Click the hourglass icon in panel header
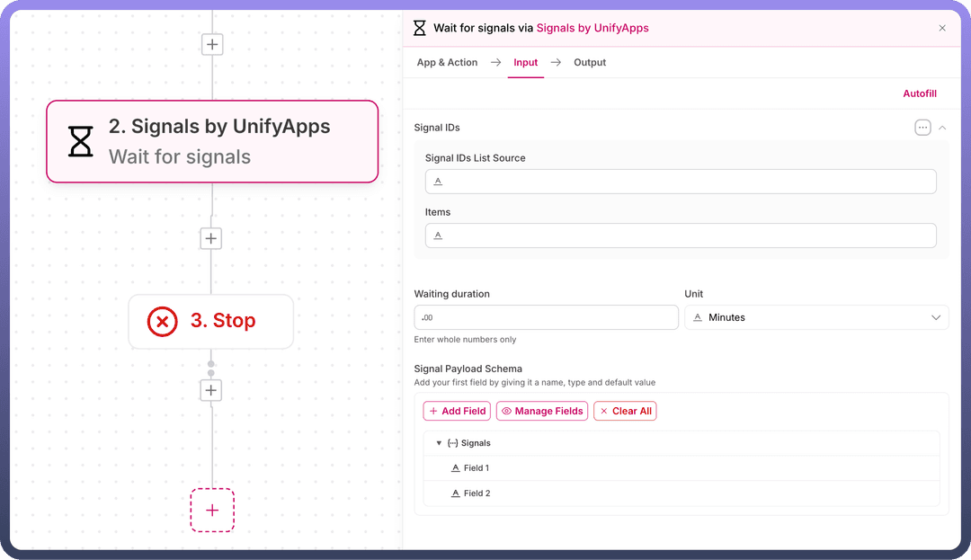Viewport: 971px width, 560px height. coord(420,28)
